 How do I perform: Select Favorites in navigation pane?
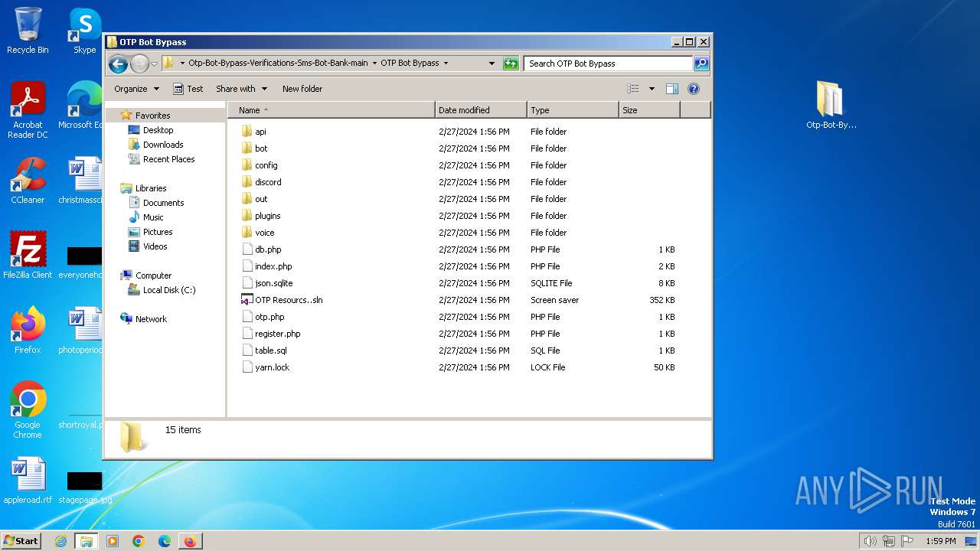[x=152, y=116]
